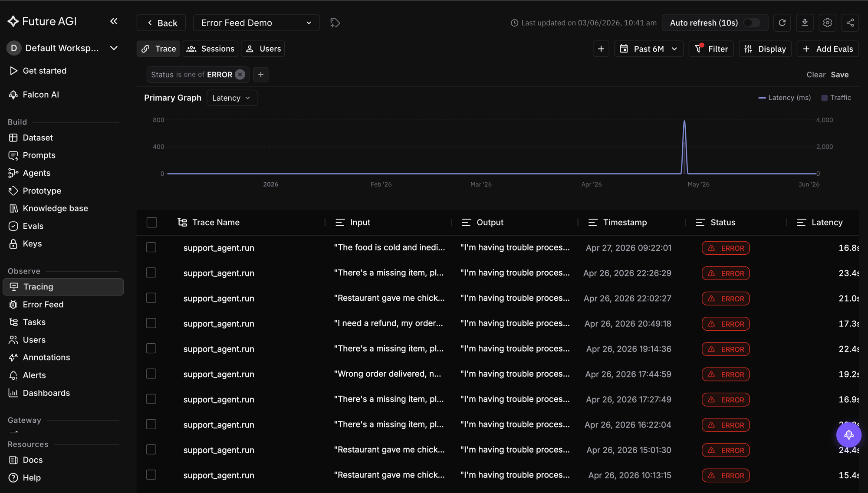868x493 pixels.
Task: Switch to the Trace tab
Action: [x=158, y=49]
